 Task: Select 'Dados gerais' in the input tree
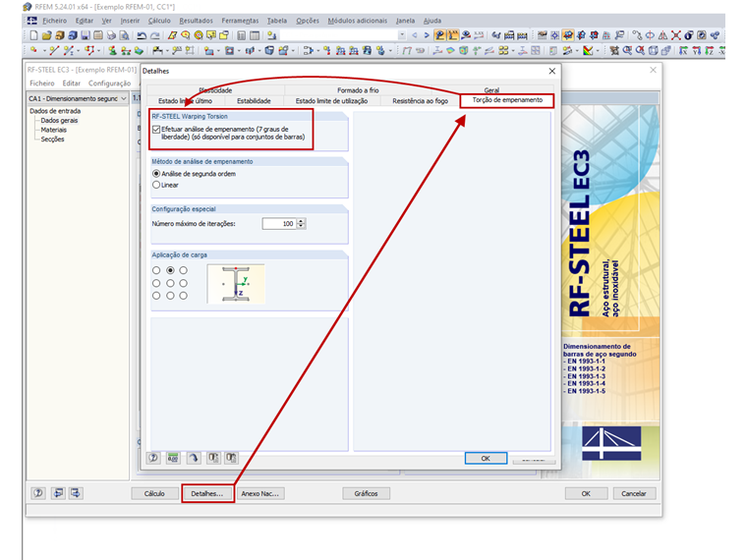pyautogui.click(x=59, y=121)
